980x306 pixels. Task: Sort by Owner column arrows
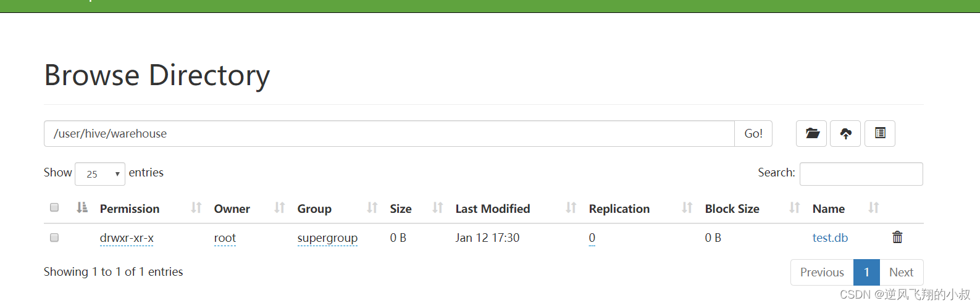pos(280,208)
